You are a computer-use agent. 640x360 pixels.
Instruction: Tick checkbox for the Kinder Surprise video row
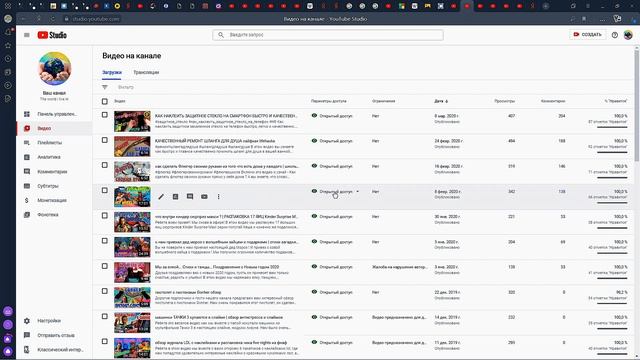tap(105, 216)
